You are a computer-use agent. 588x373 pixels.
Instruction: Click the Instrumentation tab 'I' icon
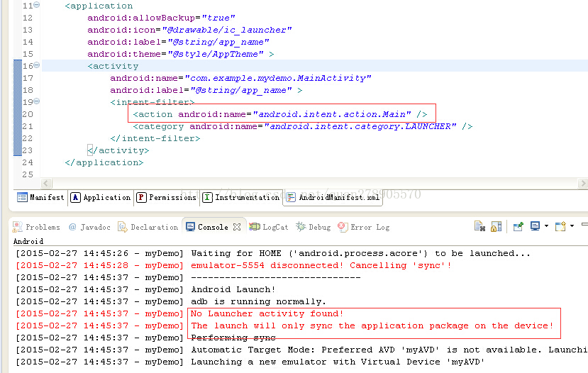click(x=207, y=197)
